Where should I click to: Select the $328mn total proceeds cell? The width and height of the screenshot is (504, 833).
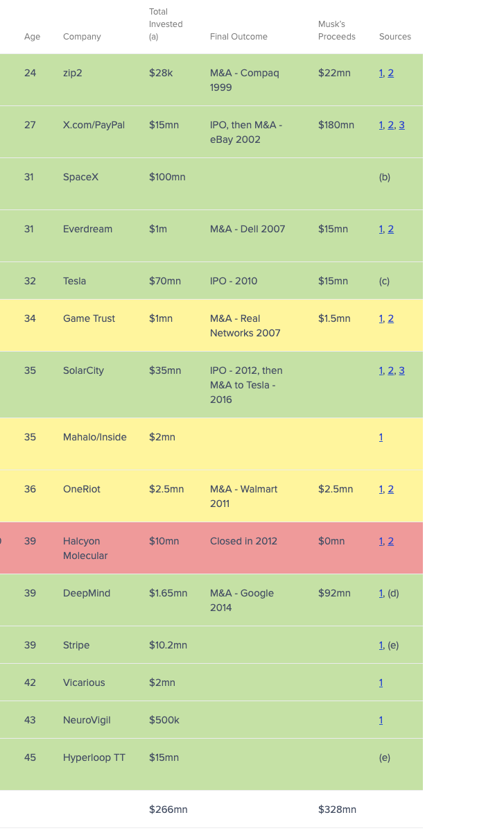click(x=337, y=809)
